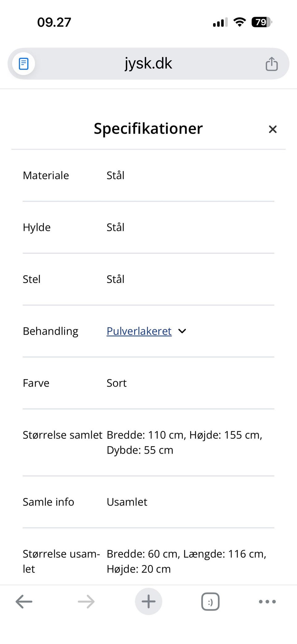Open a new tab with the plus icon
Image resolution: width=297 pixels, height=644 pixels.
tap(148, 602)
